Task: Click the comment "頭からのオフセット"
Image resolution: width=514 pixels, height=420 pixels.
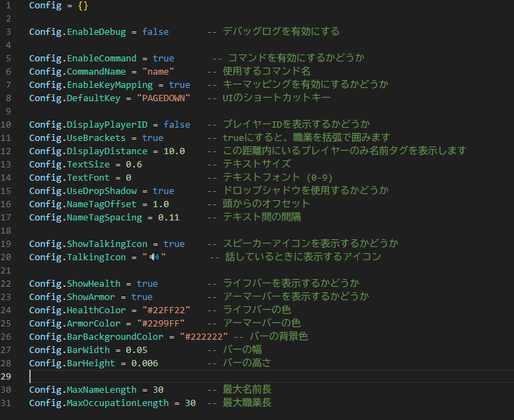Action: pos(266,204)
